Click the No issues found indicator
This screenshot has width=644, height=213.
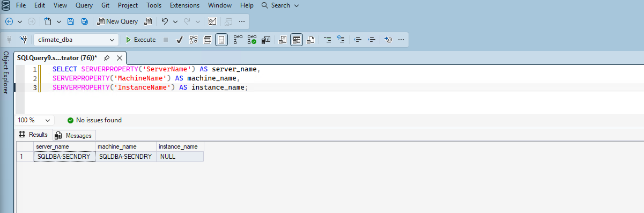pyautogui.click(x=95, y=120)
